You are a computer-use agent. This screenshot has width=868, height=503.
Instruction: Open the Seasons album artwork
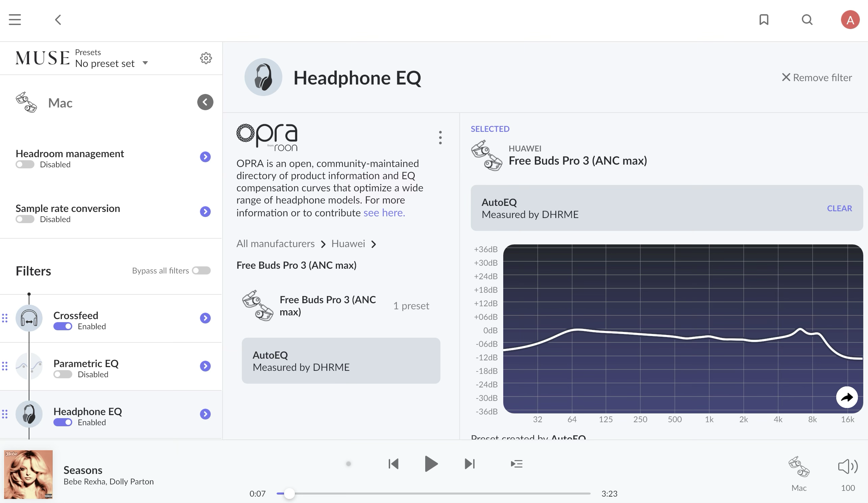28,474
